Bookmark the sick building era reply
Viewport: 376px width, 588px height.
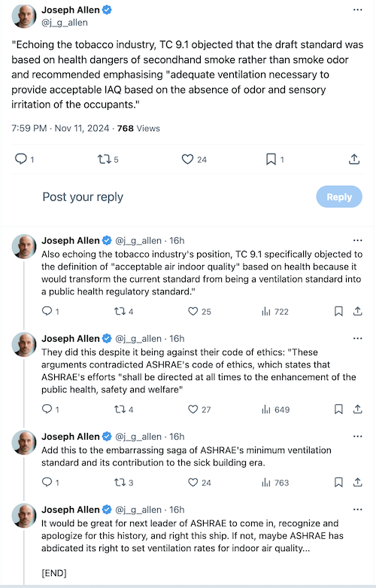coord(338,483)
